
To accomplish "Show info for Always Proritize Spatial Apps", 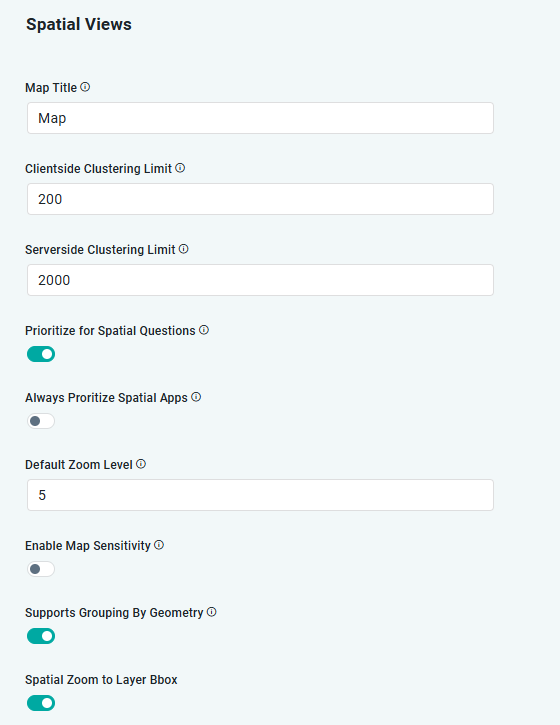I will pos(196,397).
